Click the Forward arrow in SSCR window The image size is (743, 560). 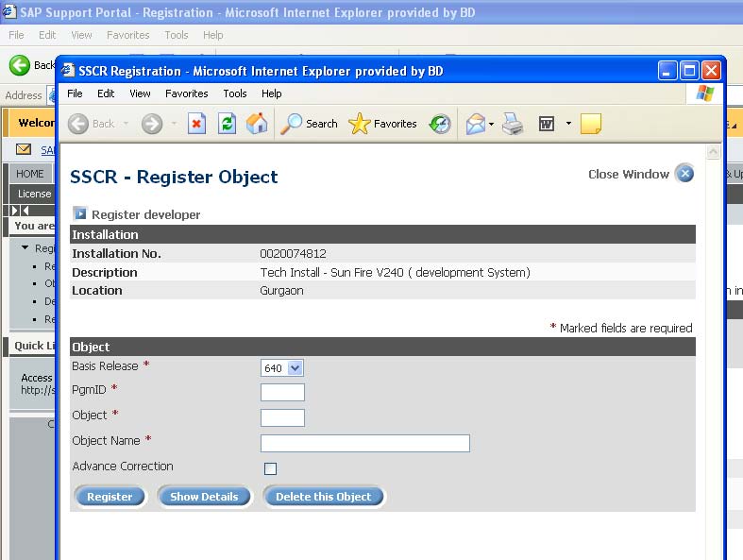152,125
